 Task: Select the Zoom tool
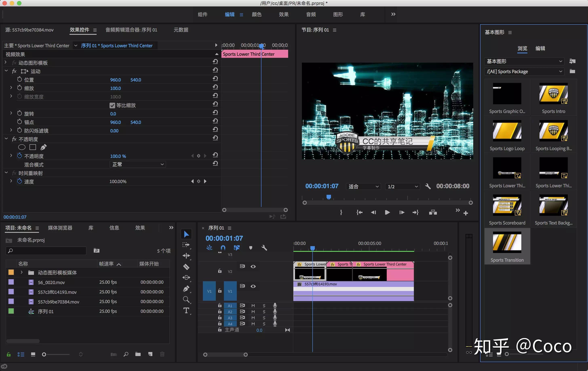[x=186, y=299]
